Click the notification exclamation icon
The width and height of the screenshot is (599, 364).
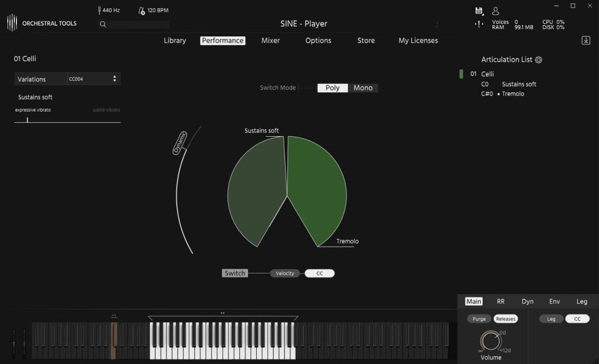click(x=479, y=25)
